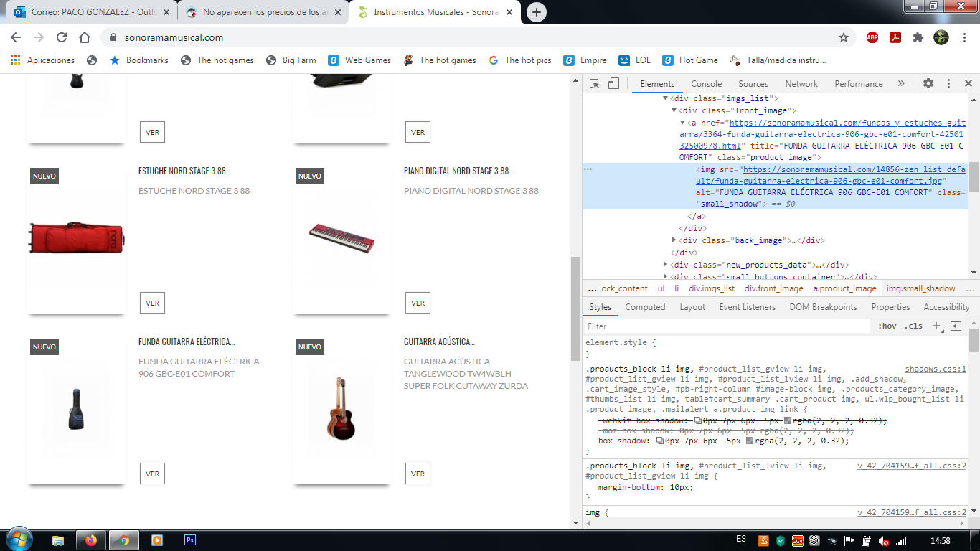This screenshot has width=980, height=551.
Task: Open the Chrome main menu
Action: 963,37
